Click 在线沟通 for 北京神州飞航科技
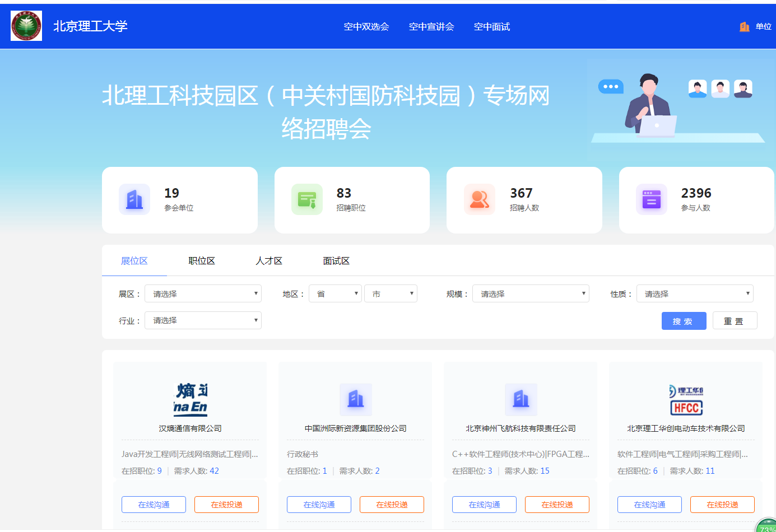Image resolution: width=776 pixels, height=532 pixels. click(484, 505)
